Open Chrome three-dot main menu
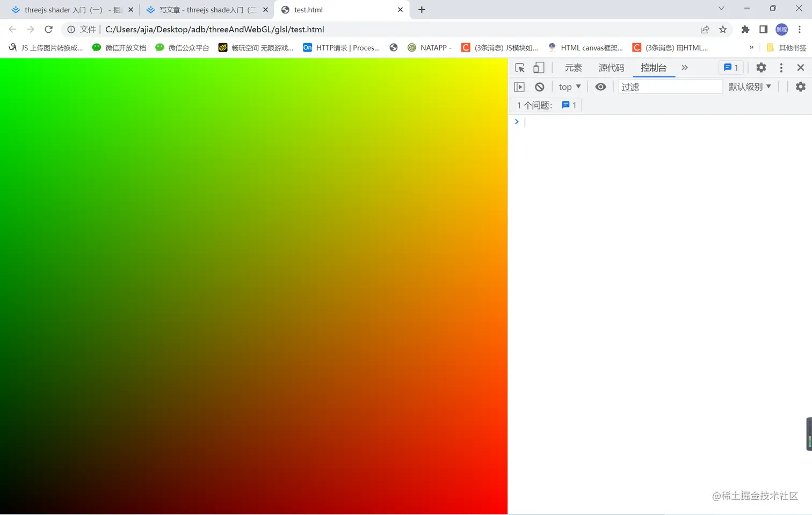This screenshot has width=812, height=515. pos(800,30)
